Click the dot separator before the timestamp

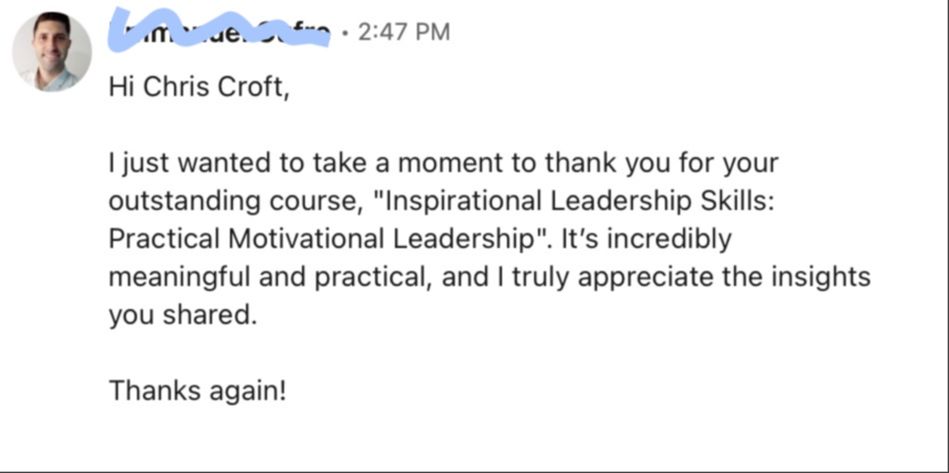344,32
